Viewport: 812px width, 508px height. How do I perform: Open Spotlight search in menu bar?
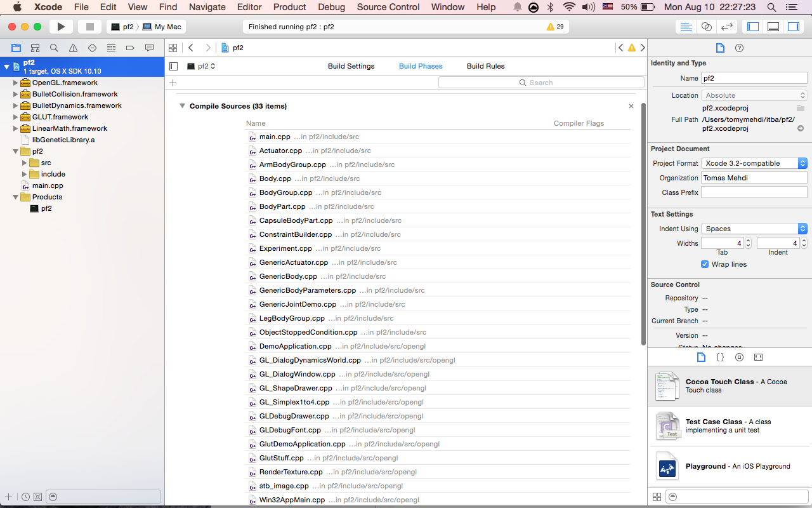coord(771,7)
